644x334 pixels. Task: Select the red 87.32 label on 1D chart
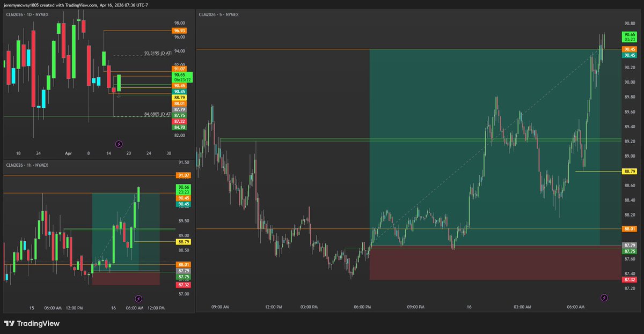coord(179,121)
